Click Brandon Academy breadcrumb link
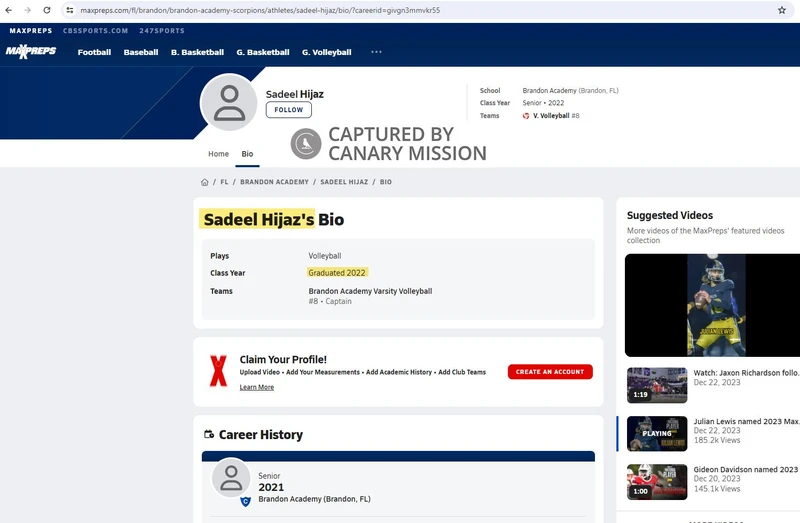The height and width of the screenshot is (523, 800). tap(272, 183)
